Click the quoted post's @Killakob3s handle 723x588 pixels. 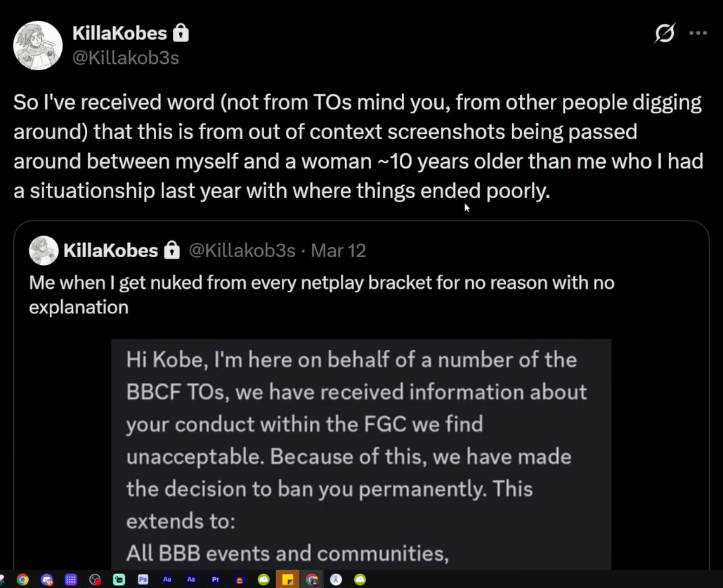coord(242,251)
